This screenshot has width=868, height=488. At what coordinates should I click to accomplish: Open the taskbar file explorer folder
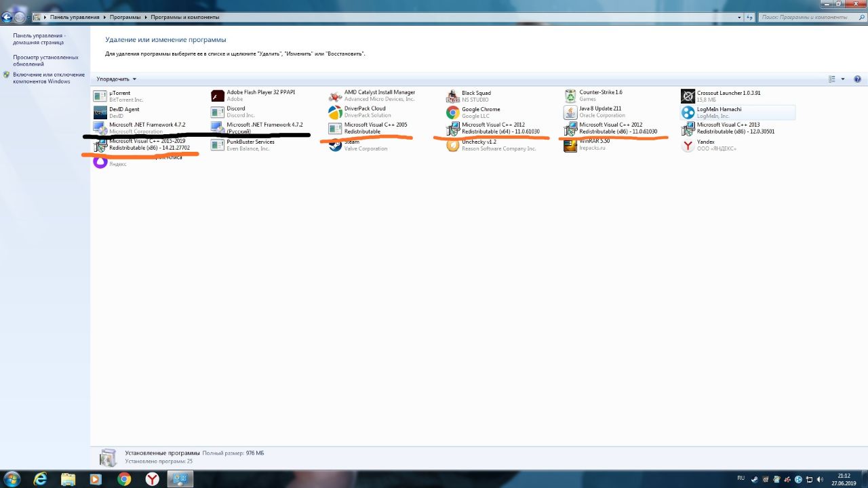point(68,479)
